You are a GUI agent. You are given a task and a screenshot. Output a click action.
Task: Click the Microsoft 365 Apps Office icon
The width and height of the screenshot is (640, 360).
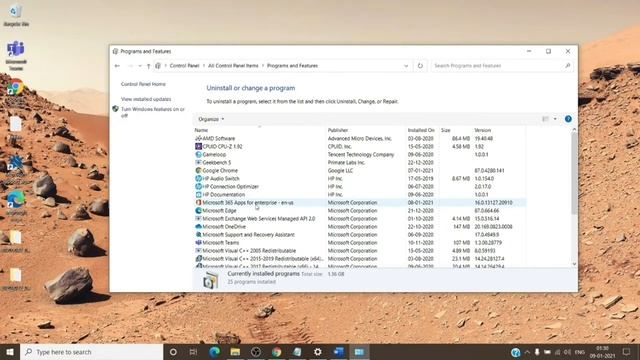(x=198, y=202)
